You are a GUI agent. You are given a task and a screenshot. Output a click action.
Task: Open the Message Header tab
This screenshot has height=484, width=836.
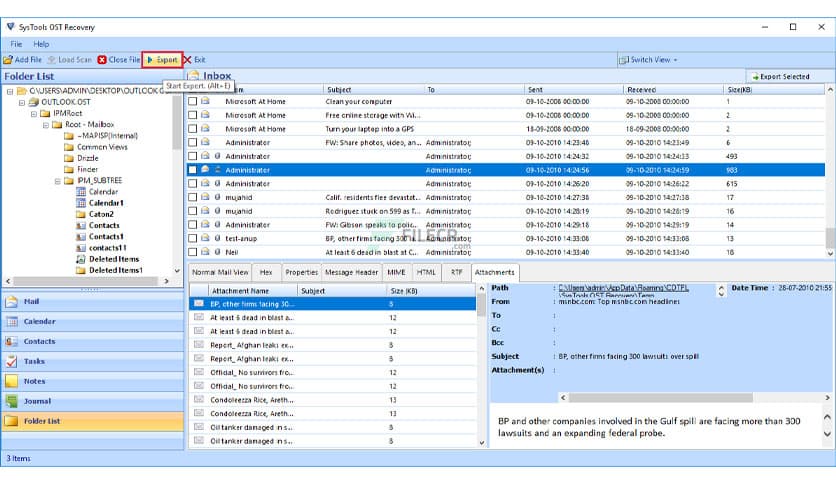point(351,272)
